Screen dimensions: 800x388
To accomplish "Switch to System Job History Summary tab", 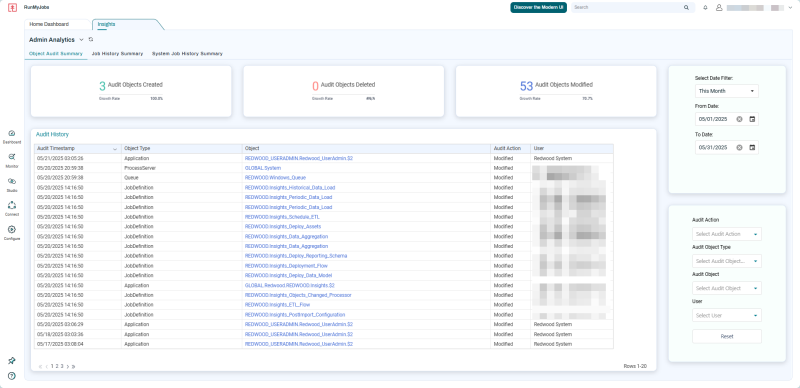I will [x=187, y=54].
